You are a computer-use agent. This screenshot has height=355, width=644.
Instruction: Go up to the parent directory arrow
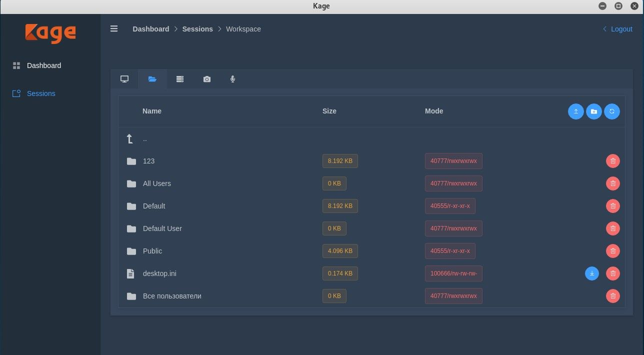coord(130,139)
